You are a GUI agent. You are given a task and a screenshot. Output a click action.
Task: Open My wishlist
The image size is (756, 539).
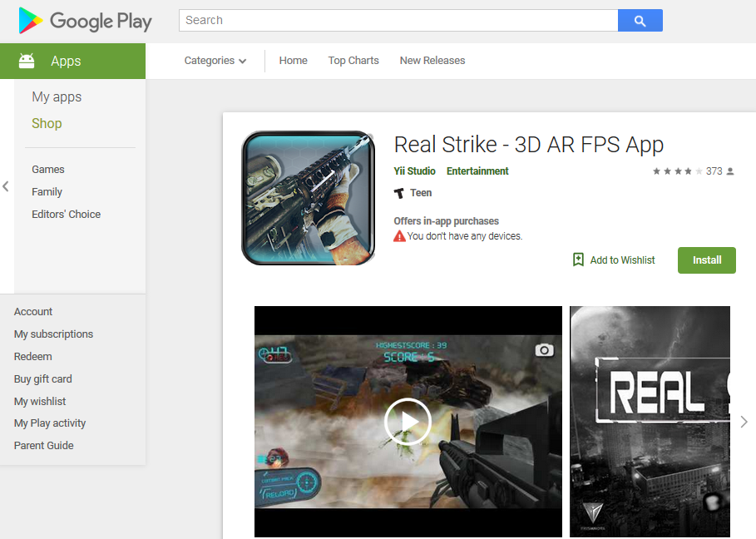(x=40, y=402)
